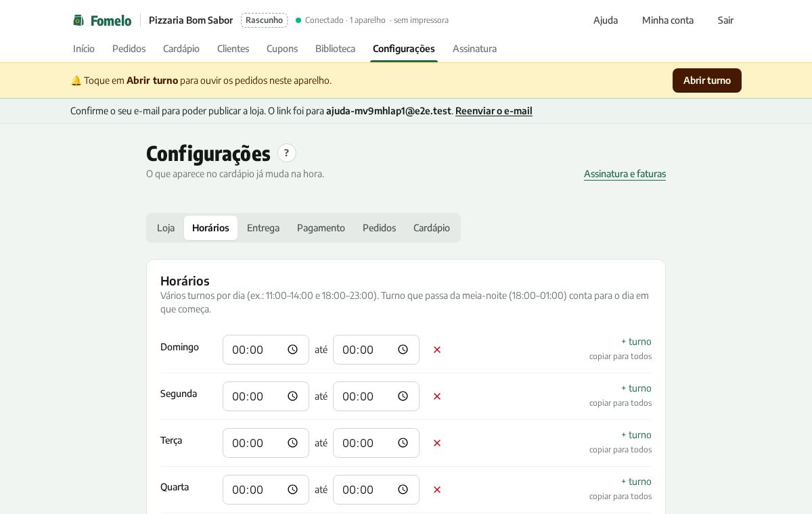Click the Pizzaria Bom Sabor store name

point(191,20)
